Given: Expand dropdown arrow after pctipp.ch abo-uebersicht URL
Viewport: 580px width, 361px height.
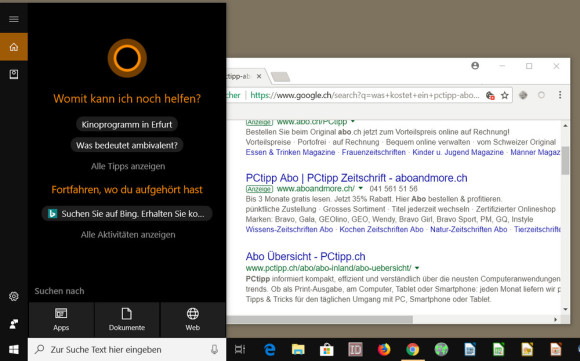Looking at the screenshot, I should (417, 268).
